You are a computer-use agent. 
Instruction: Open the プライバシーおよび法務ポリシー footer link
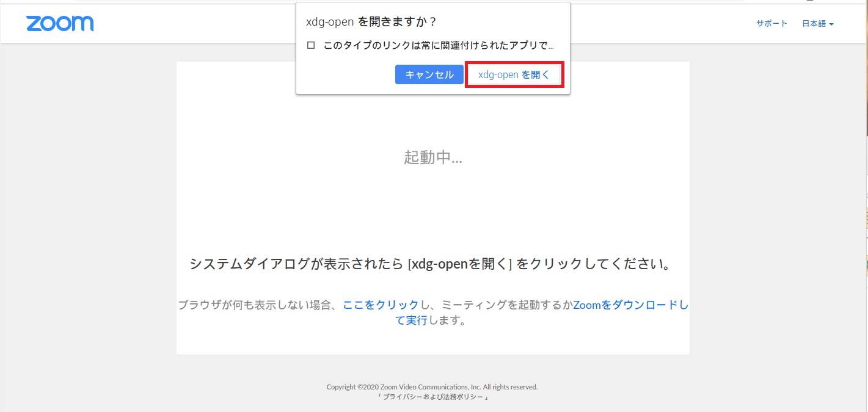coord(432,397)
